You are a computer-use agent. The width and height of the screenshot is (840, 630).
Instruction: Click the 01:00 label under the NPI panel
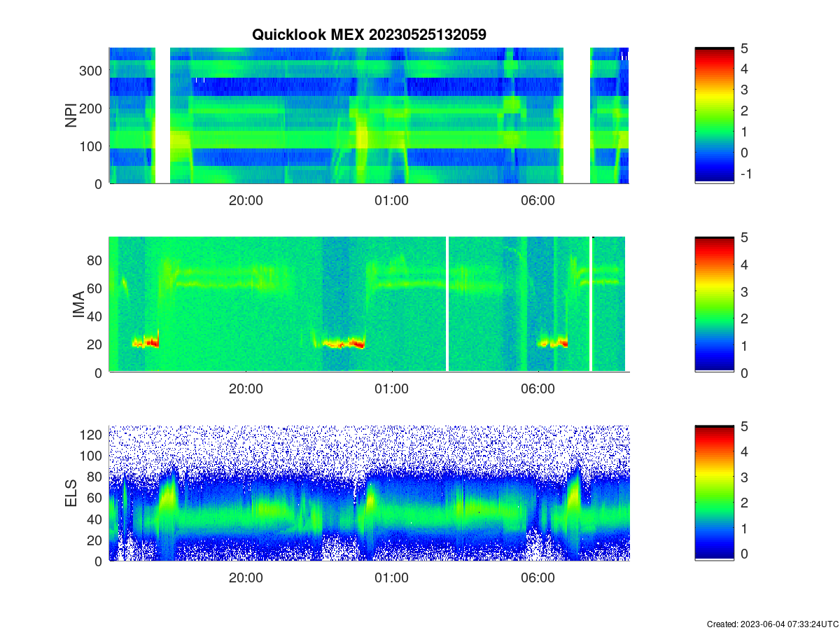coord(391,199)
